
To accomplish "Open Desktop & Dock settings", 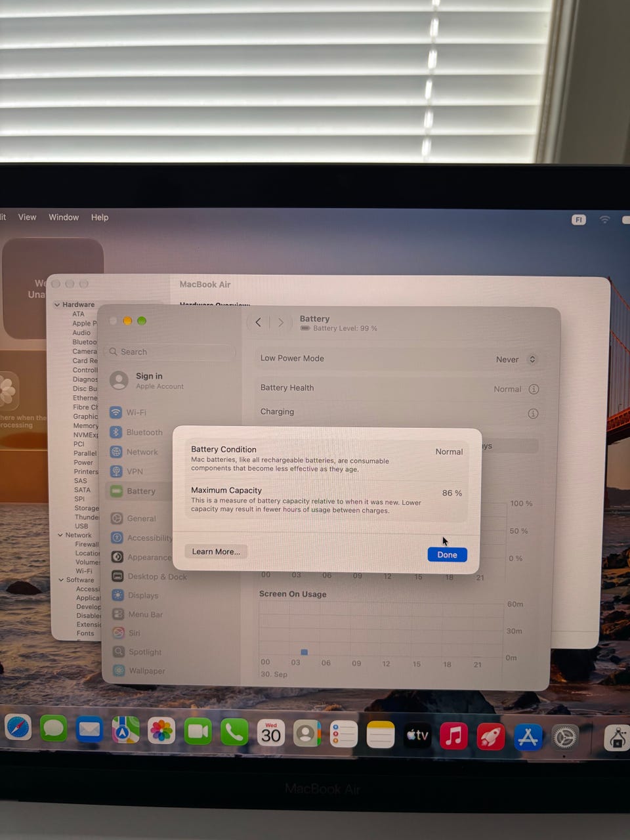I will [150, 576].
